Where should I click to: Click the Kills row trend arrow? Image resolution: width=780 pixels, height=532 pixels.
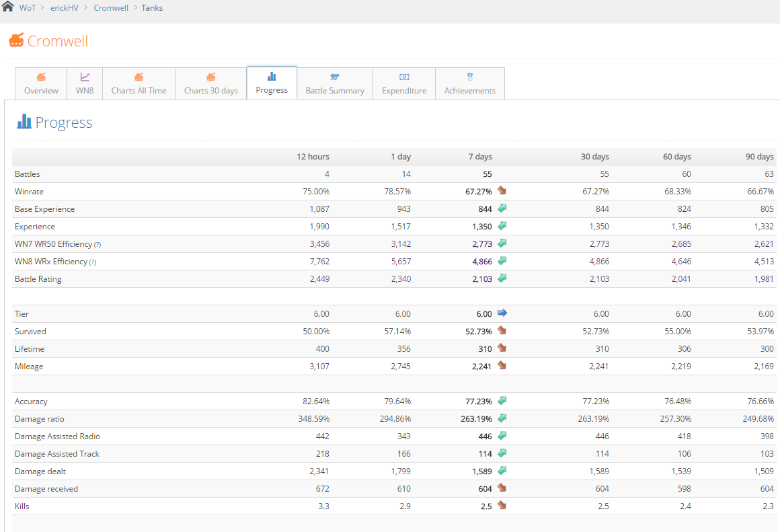point(502,506)
